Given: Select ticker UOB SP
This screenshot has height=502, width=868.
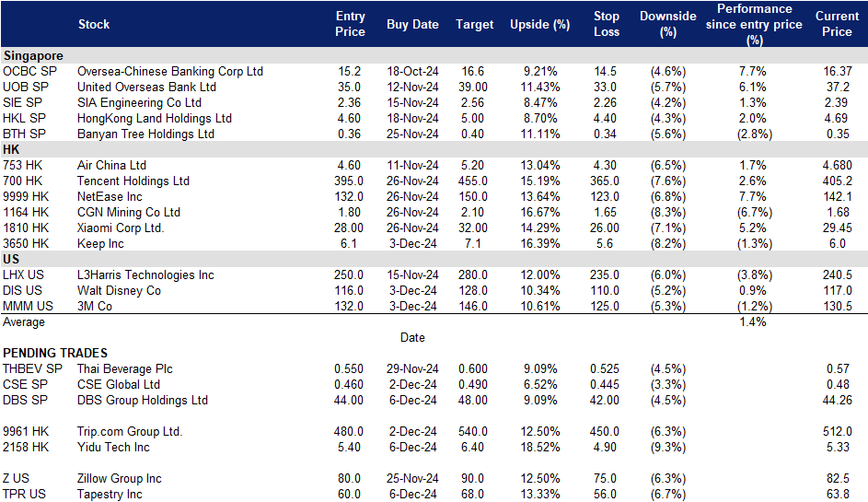Looking at the screenshot, I should pyautogui.click(x=26, y=87).
